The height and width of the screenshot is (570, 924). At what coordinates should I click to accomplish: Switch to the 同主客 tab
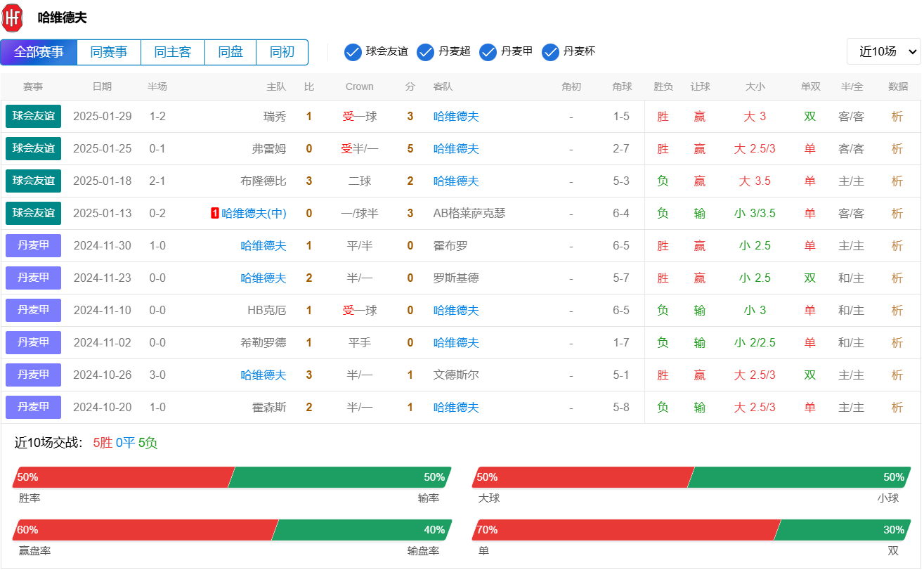point(173,52)
